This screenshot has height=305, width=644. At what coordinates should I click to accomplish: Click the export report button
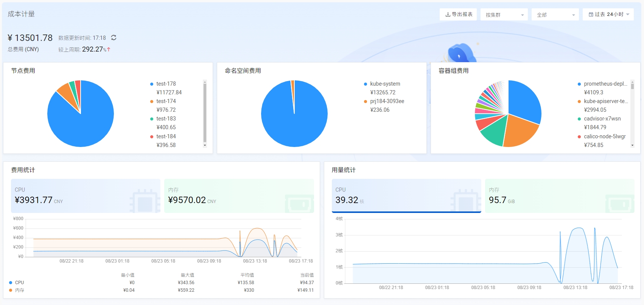pyautogui.click(x=458, y=14)
